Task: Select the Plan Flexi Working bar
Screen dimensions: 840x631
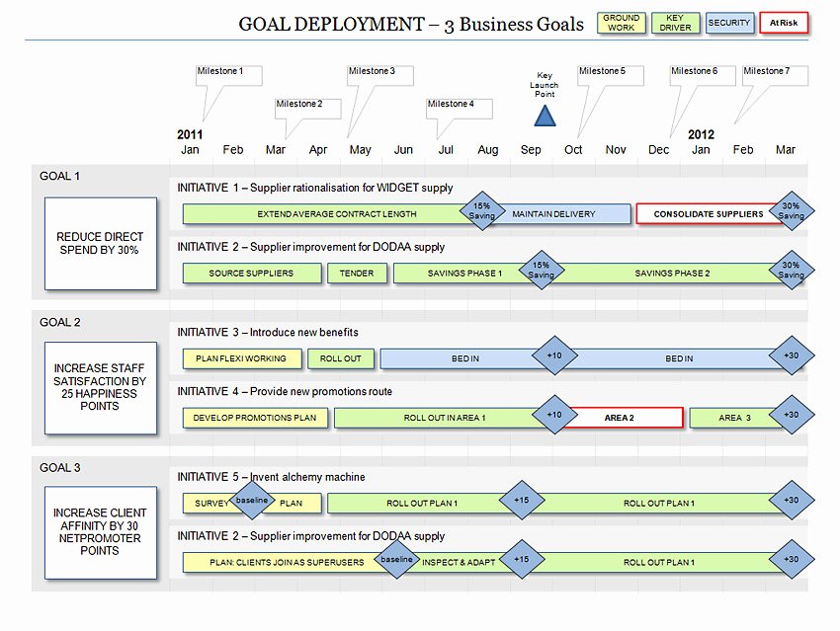Action: coord(242,358)
